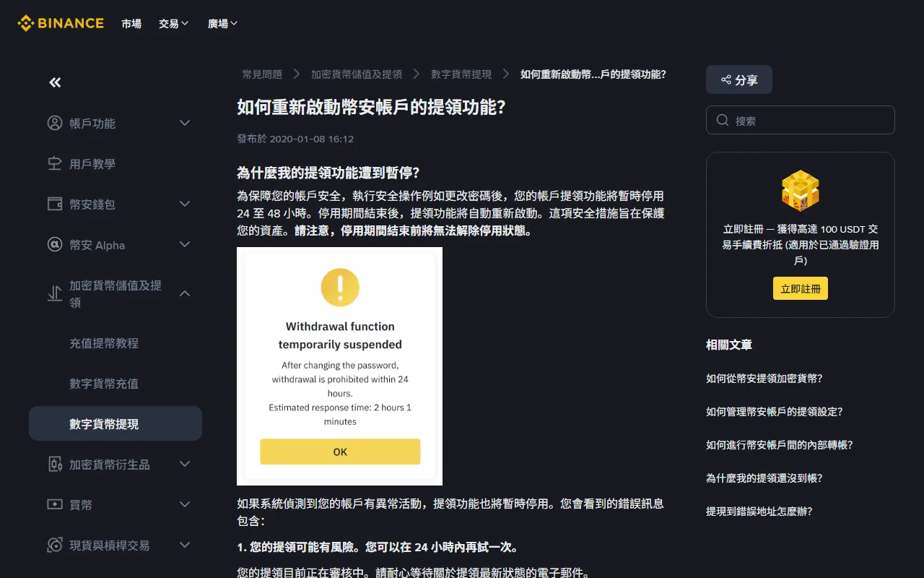Expand the 買幣 section chevron
This screenshot has width=924, height=578.
[x=185, y=504]
